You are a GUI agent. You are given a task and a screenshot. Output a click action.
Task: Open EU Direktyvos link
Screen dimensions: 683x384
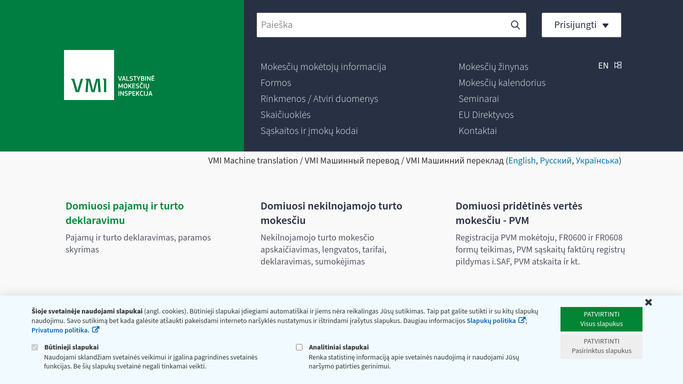pyautogui.click(x=486, y=115)
